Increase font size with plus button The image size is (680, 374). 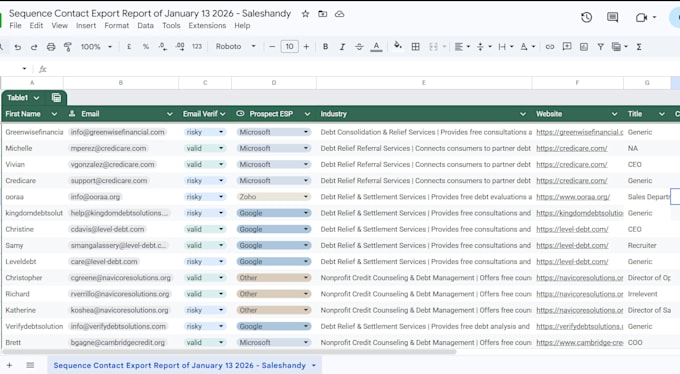pyautogui.click(x=306, y=46)
